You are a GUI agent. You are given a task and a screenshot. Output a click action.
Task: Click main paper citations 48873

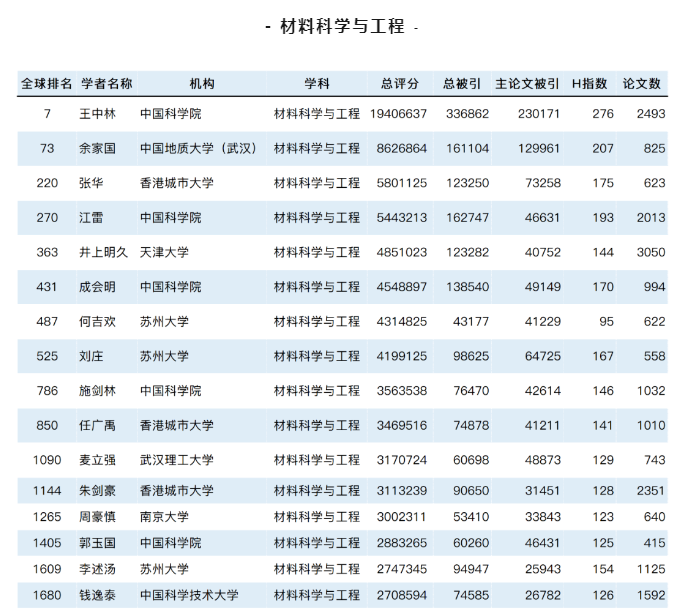pos(543,460)
